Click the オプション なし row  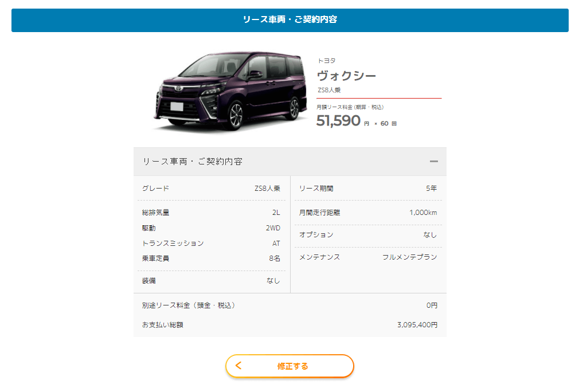(368, 235)
